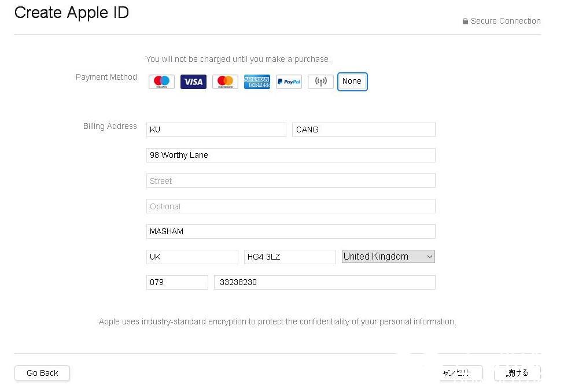Click the 98 Worthy Lane address field

(x=291, y=156)
